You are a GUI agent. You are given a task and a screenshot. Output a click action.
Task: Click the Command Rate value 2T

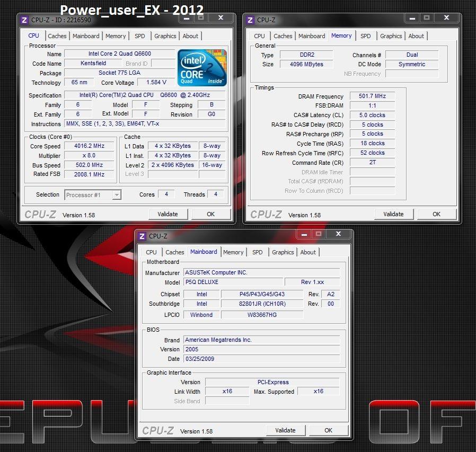pos(373,162)
